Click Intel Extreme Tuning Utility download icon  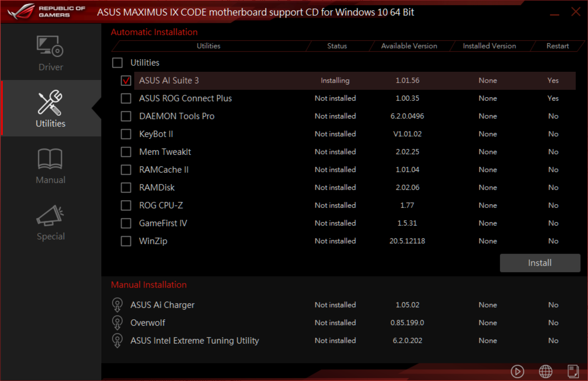pyautogui.click(x=117, y=341)
